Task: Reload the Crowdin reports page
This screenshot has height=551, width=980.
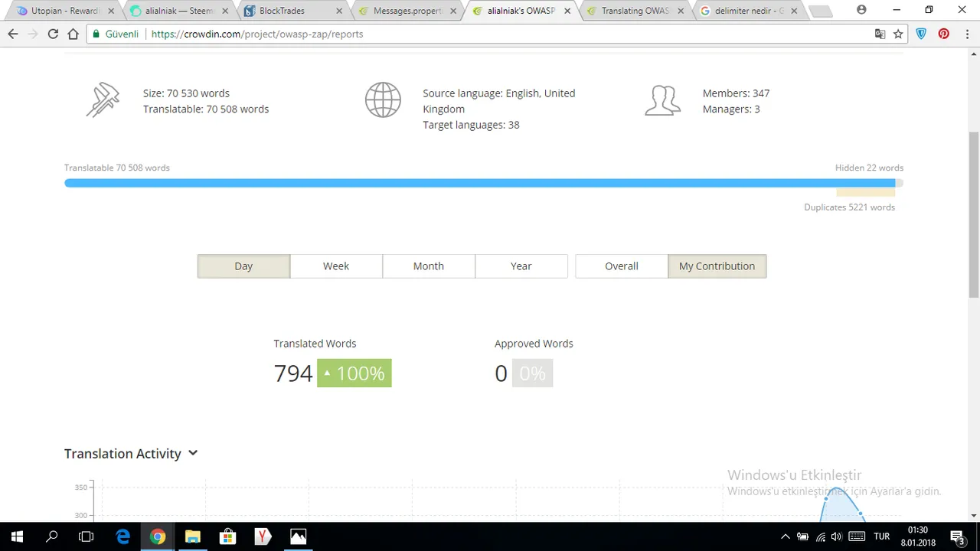Action: pos(53,34)
